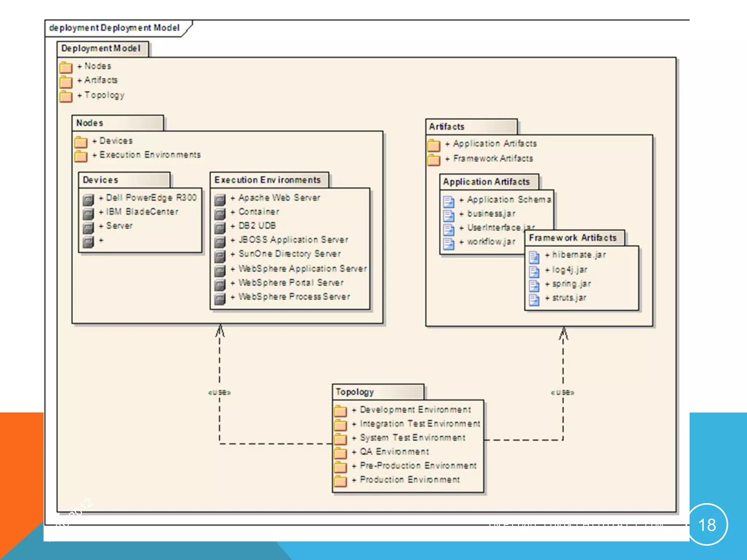This screenshot has height=560, width=747.
Task: Click folder icon beside Production Environment
Action: (340, 481)
